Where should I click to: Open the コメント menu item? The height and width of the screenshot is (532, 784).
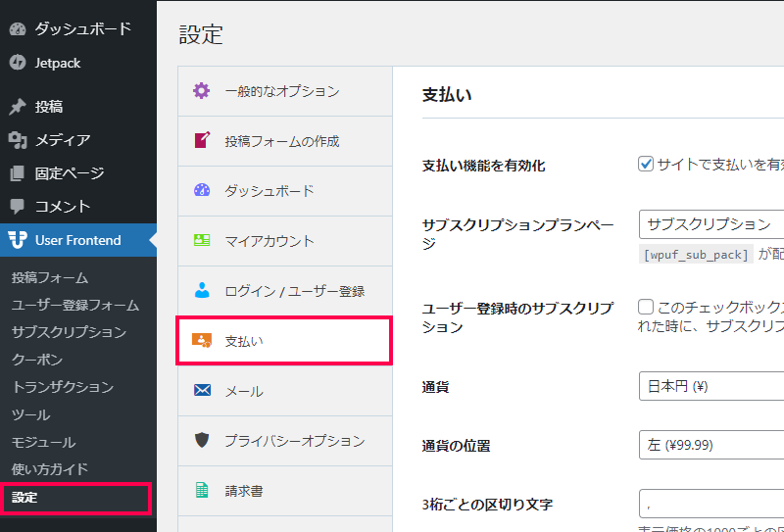click(78, 207)
